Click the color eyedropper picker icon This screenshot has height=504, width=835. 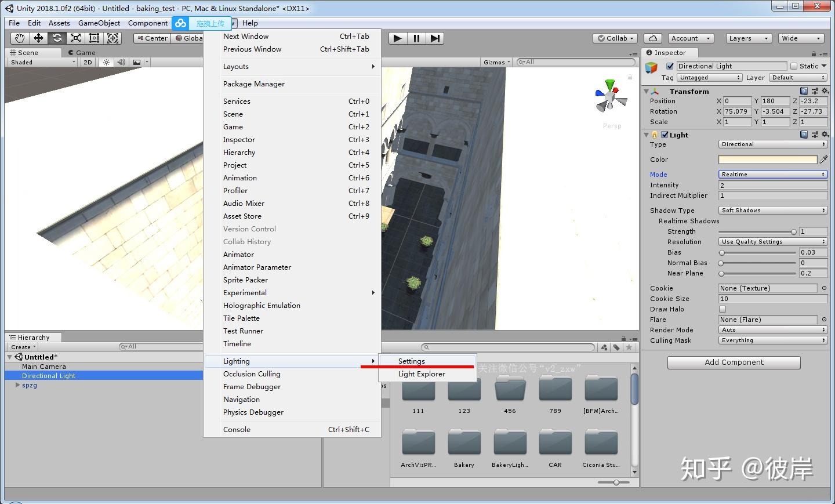823,159
